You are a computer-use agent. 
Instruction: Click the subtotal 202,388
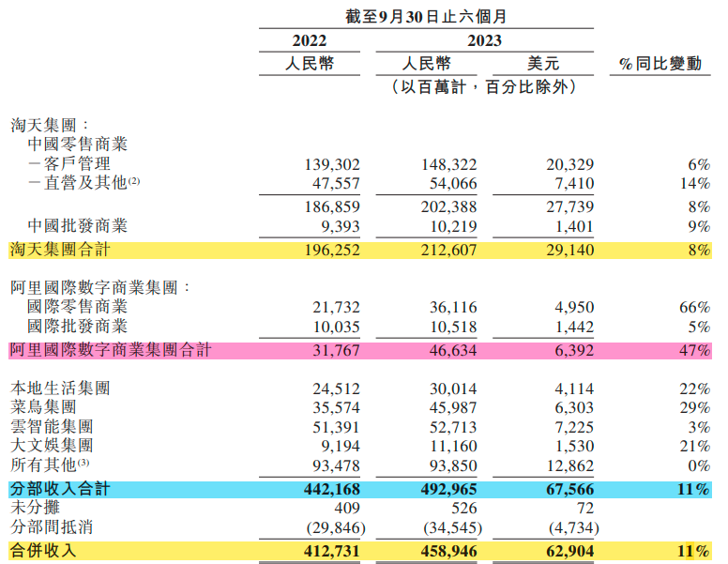coord(449,206)
